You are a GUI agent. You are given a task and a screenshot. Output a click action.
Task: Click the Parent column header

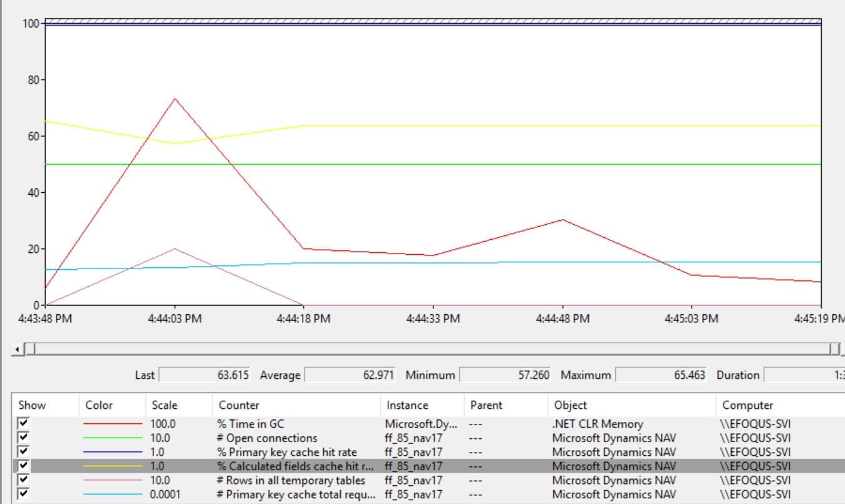[506, 405]
